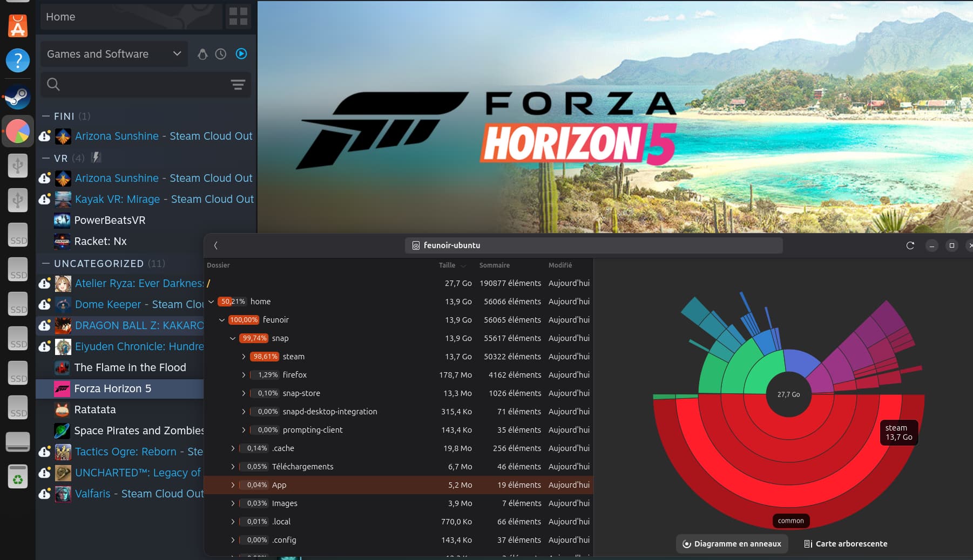Toggle the Linux penguin compatibility filter
The height and width of the screenshot is (560, 973).
pyautogui.click(x=202, y=54)
